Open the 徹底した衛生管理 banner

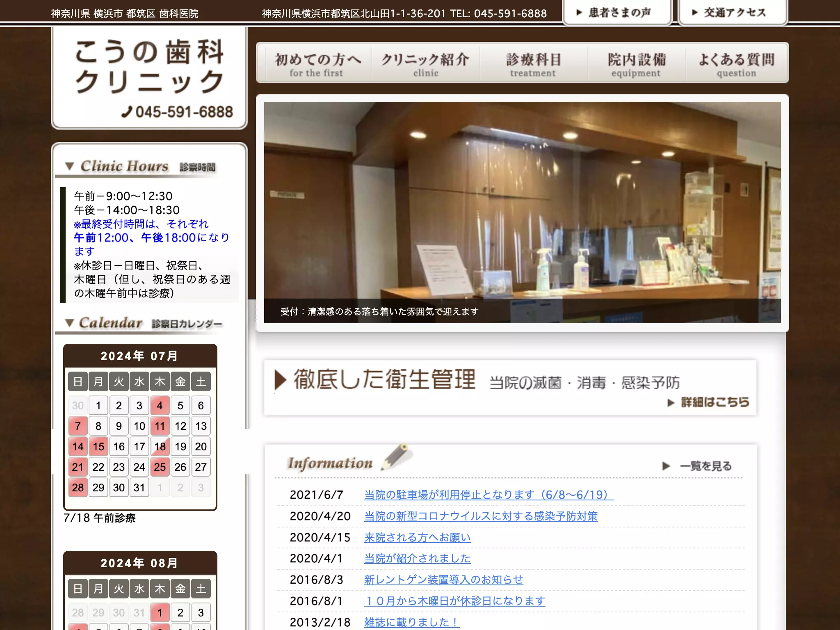point(510,388)
